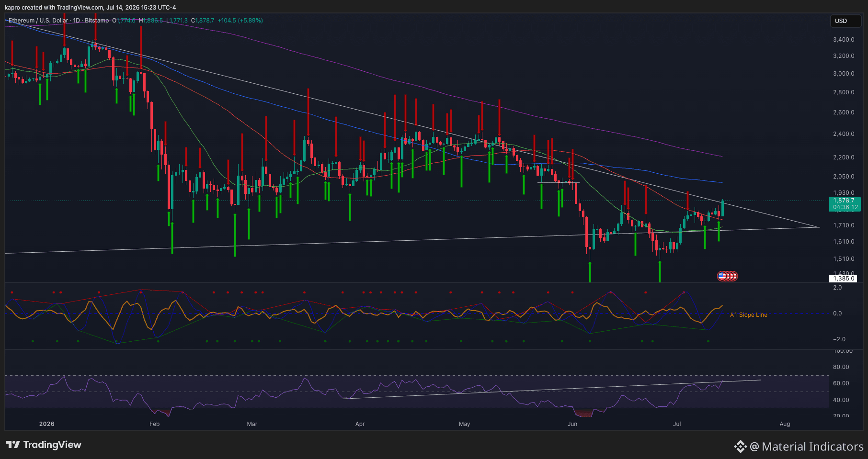Click the Jun label on time axis
The image size is (868, 459).
[x=572, y=424]
